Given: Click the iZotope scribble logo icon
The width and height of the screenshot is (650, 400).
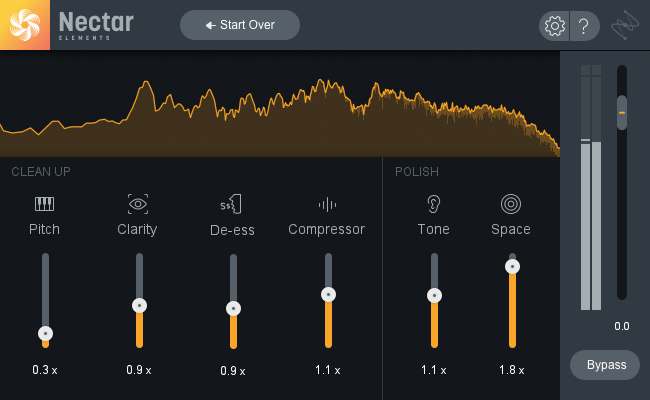Looking at the screenshot, I should 625,25.
